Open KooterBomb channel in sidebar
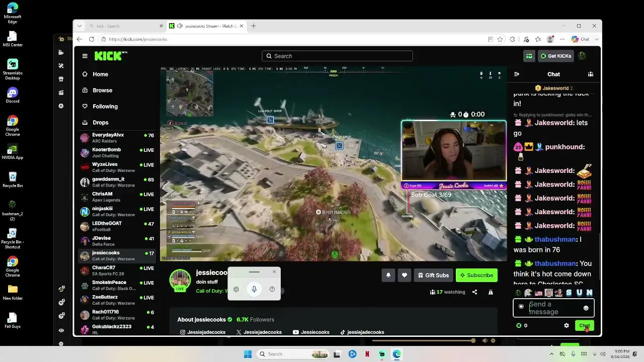The height and width of the screenshot is (362, 644). pyautogui.click(x=117, y=152)
